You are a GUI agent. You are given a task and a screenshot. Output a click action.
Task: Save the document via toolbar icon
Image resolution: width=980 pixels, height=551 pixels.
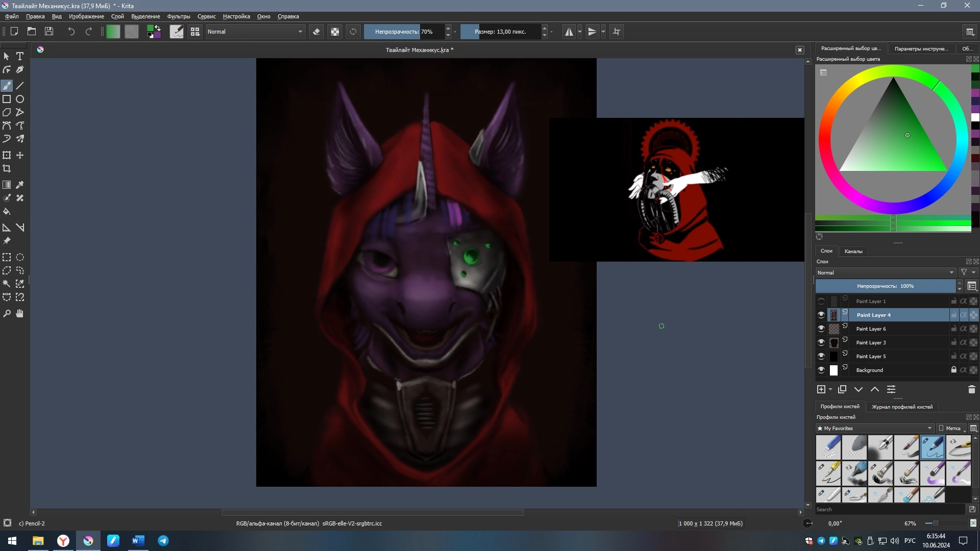[x=49, y=32]
